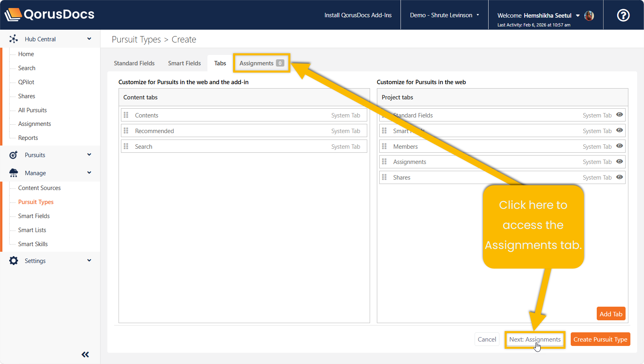This screenshot has height=364, width=644.
Task: Hide the Members project tab
Action: (x=619, y=146)
